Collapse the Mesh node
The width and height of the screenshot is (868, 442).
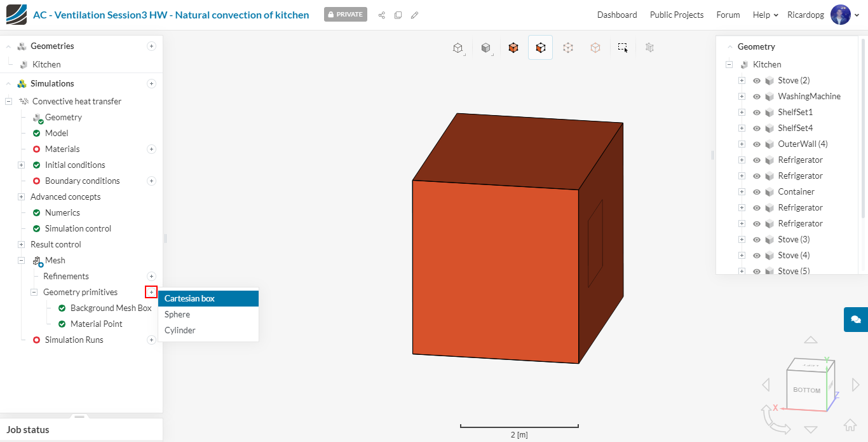21,260
